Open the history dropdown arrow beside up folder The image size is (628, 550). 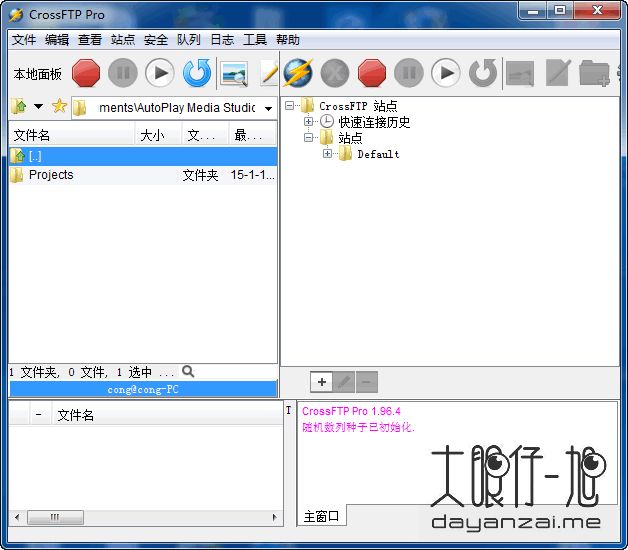(38, 107)
